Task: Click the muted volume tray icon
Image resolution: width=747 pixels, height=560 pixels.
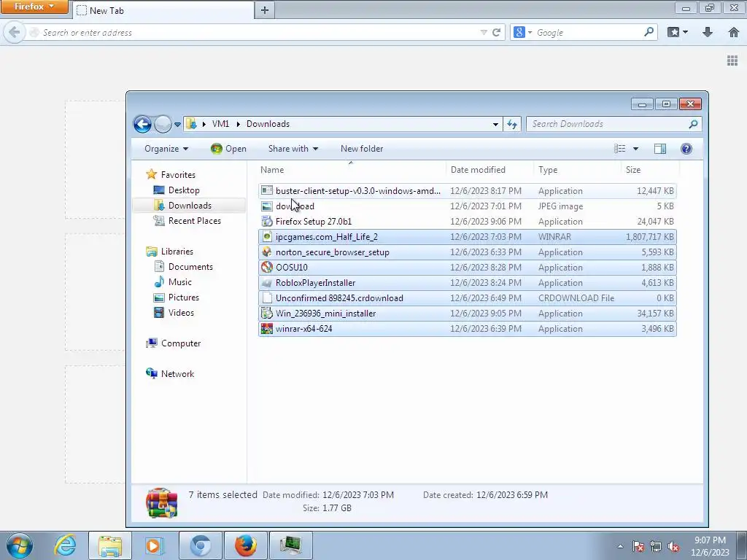Action: pyautogui.click(x=673, y=547)
